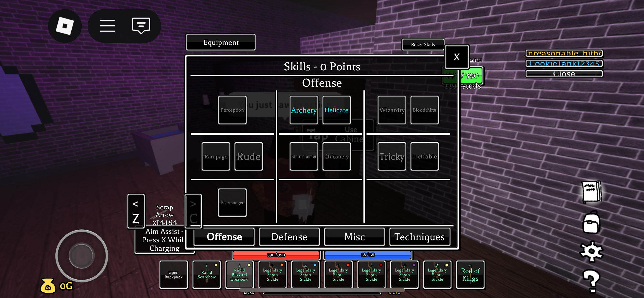644x298 pixels.
Task: Click the Close button below player names
Action: [564, 74]
